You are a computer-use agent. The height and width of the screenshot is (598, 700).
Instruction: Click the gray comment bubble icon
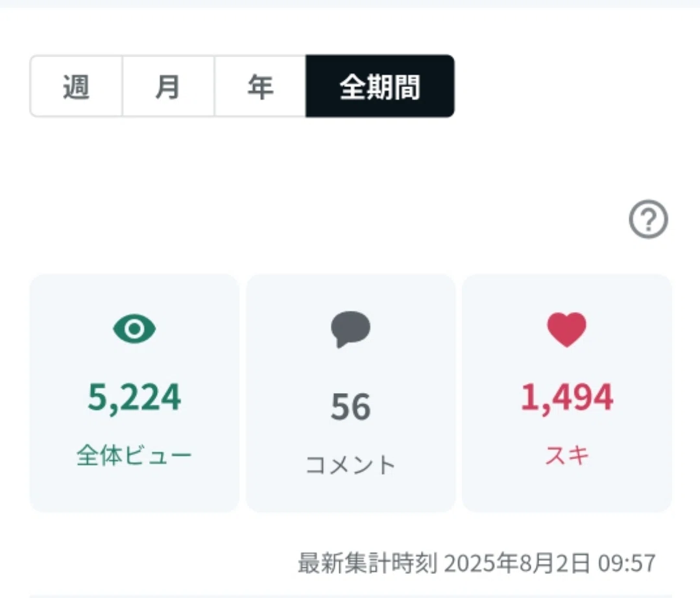pos(350,329)
